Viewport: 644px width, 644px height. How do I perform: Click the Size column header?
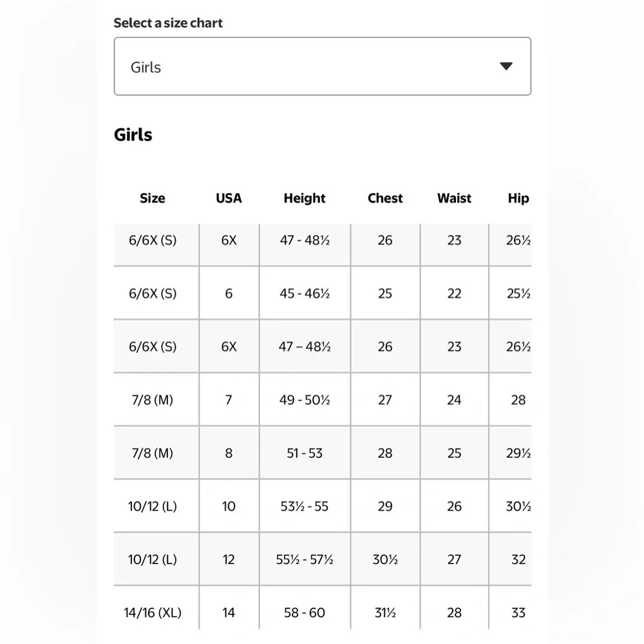153,198
